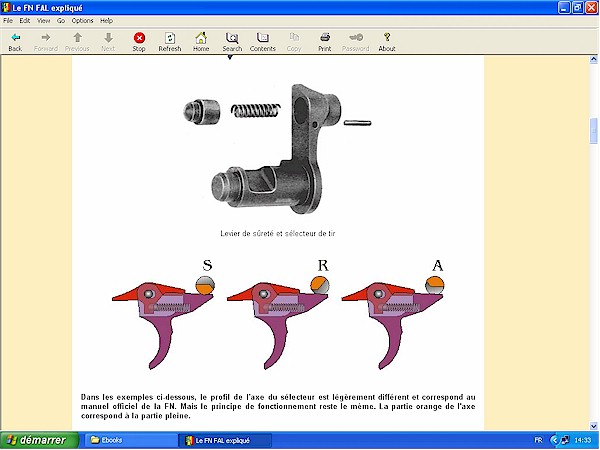Open the Search tool icon
Viewport: 600px width, 450px height.
[232, 42]
